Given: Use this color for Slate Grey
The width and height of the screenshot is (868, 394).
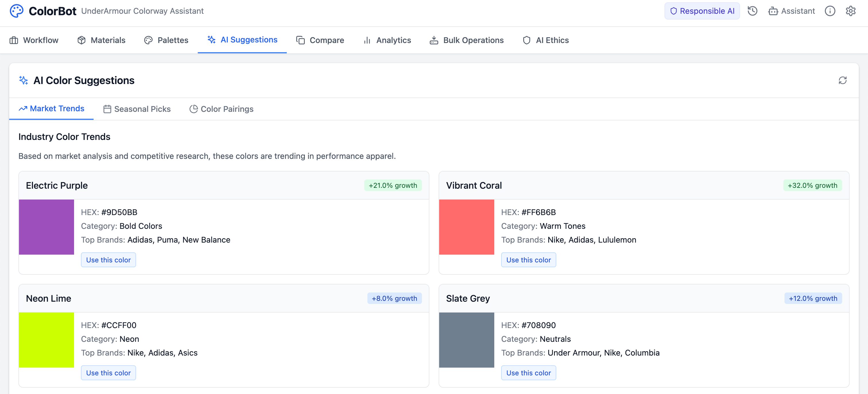Looking at the screenshot, I should (528, 373).
